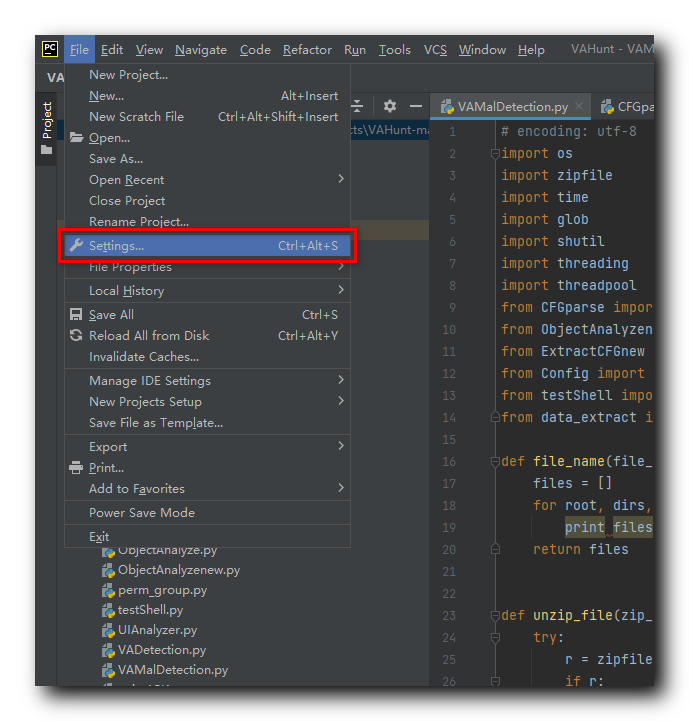The height and width of the screenshot is (721, 689).
Task: Click the Save All floppy disk icon
Action: click(76, 315)
